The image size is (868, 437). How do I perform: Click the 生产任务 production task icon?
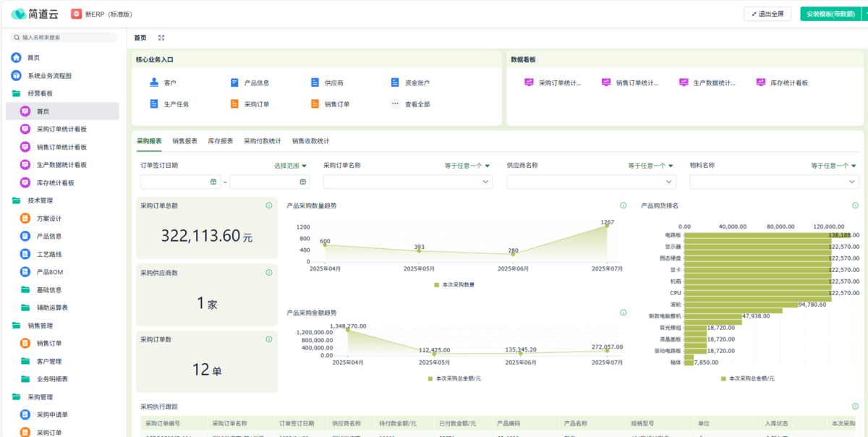click(x=154, y=103)
